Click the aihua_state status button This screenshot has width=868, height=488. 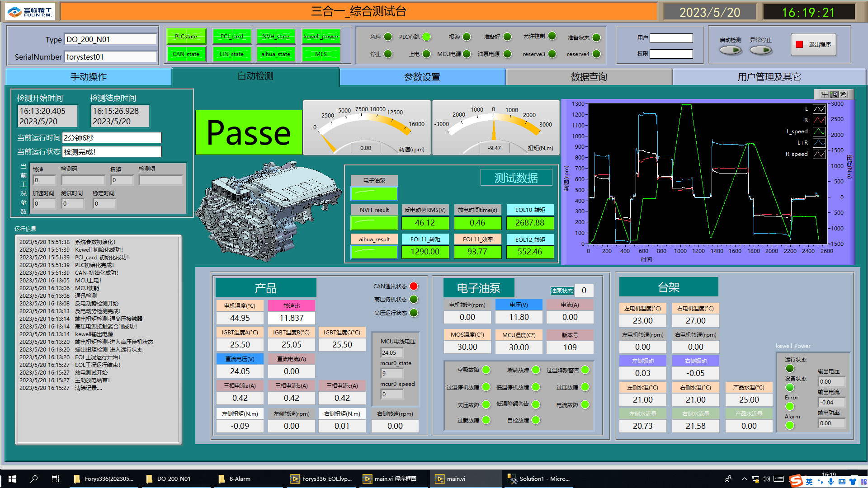(x=276, y=54)
